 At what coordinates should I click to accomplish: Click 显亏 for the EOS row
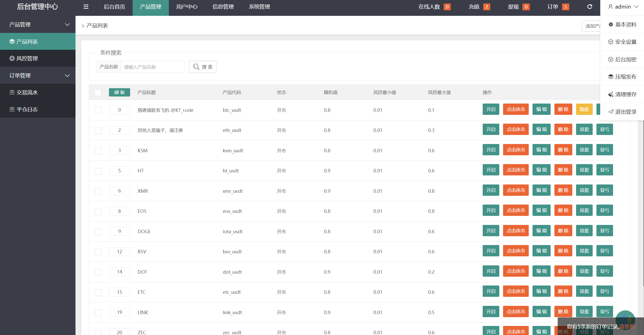[605, 210]
